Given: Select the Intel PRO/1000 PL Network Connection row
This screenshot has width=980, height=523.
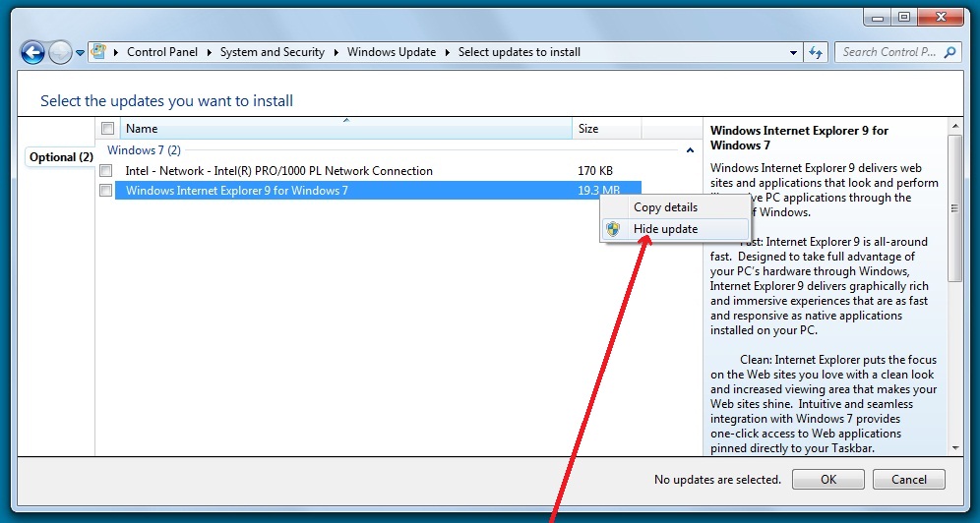Looking at the screenshot, I should coord(378,170).
